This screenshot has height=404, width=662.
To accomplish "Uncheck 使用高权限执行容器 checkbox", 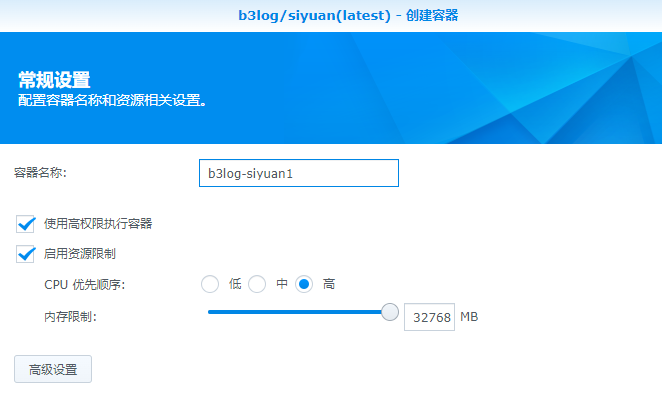I will pos(25,224).
